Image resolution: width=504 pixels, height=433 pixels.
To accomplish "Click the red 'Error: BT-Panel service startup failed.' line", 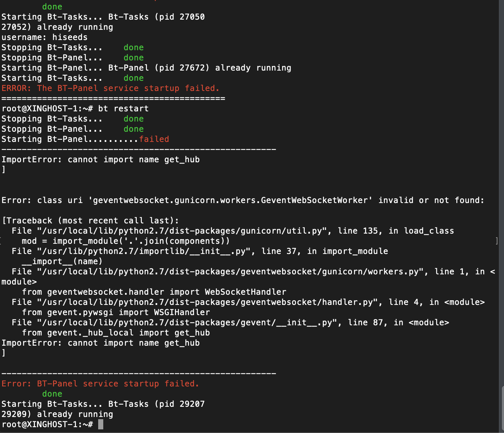I will [x=100, y=384].
